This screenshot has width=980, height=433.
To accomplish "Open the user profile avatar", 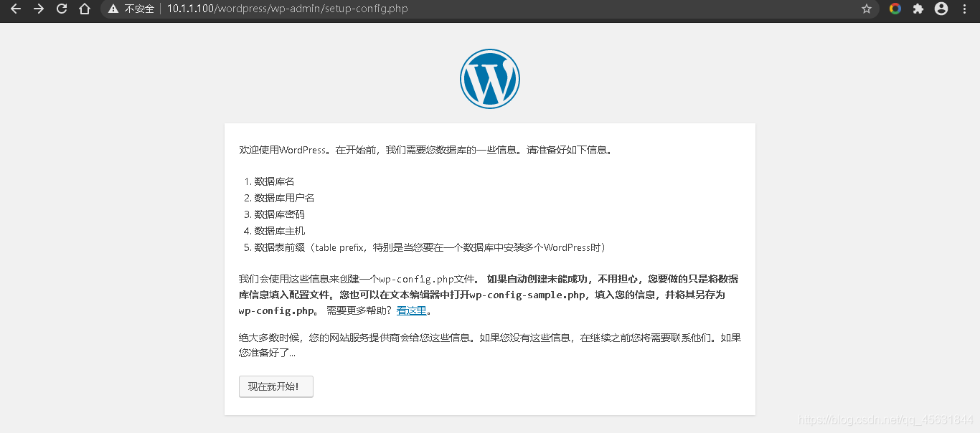I will coord(941,9).
